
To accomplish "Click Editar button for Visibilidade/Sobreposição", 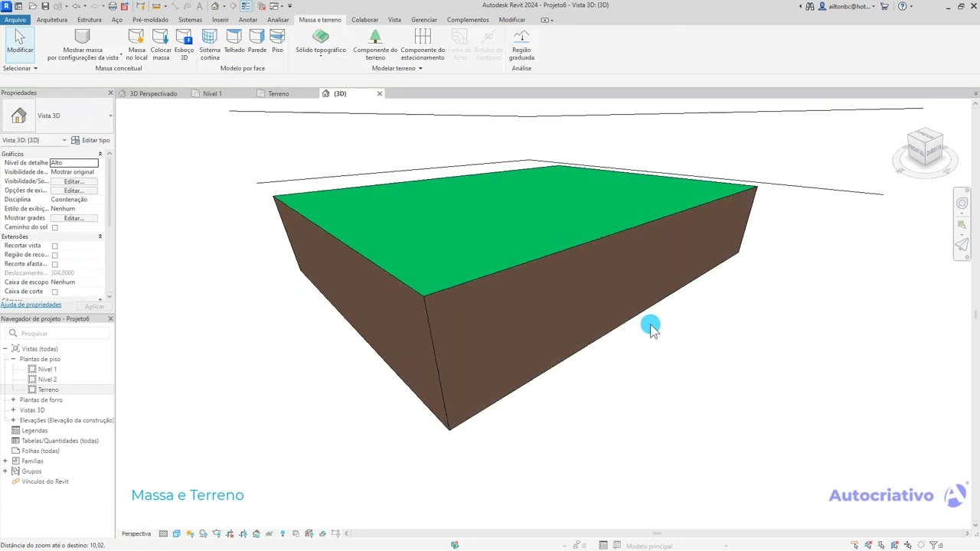I will [x=73, y=181].
